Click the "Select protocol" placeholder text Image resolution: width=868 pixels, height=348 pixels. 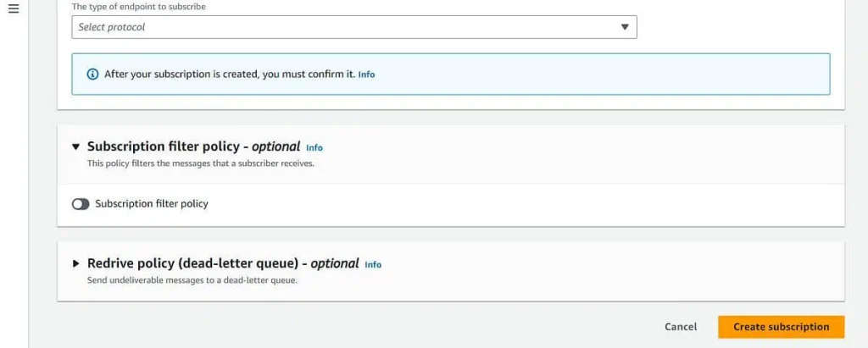112,26
